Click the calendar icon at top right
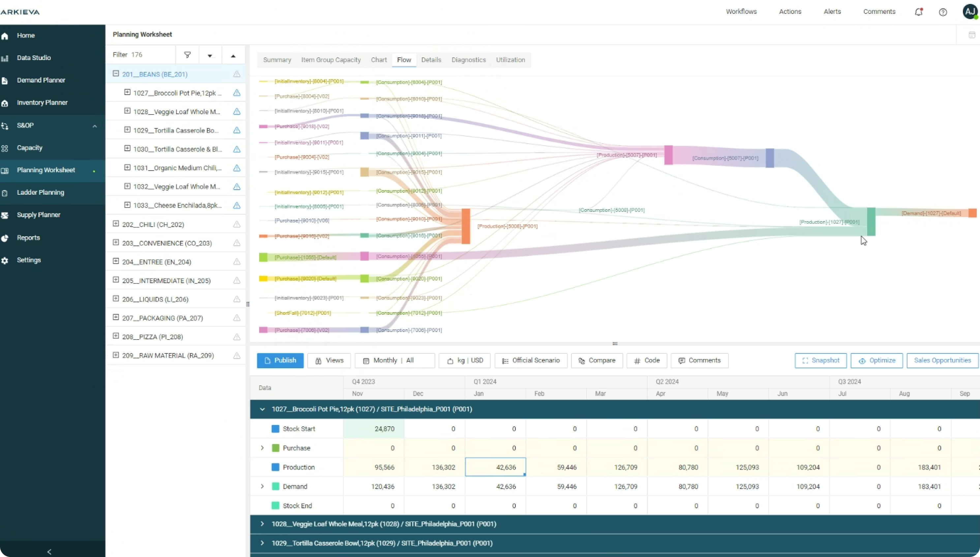Screen dimensions: 980x557 tap(971, 35)
